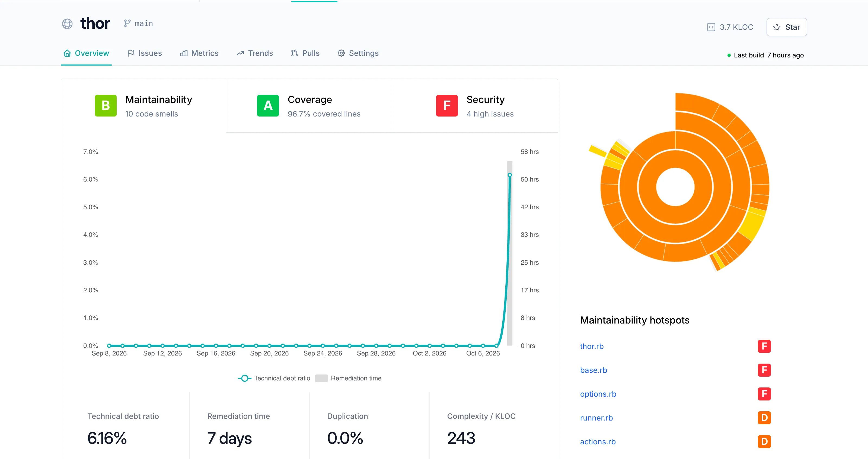Screen dimensions: 868x459
Task: Click the 0.0% duplication value
Action: pos(345,438)
